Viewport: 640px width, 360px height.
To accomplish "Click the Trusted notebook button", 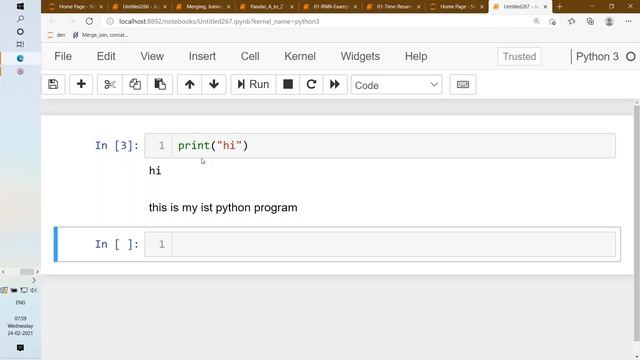I will tap(519, 56).
